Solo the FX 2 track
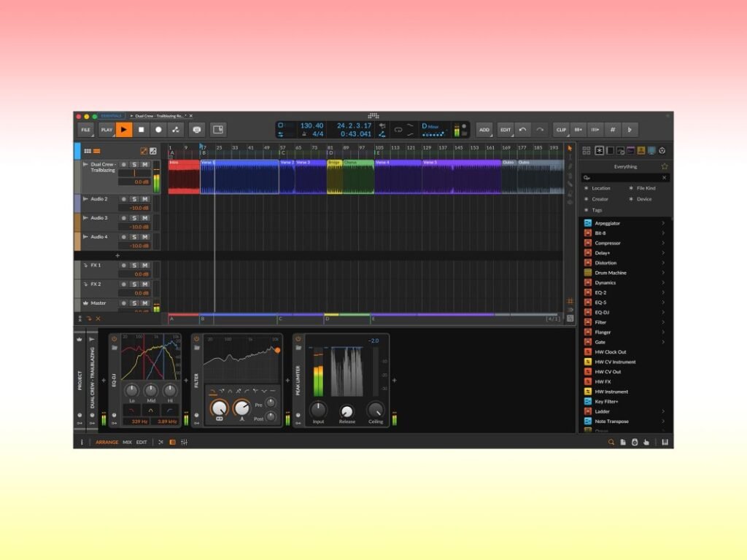The width and height of the screenshot is (747, 560). pos(134,284)
